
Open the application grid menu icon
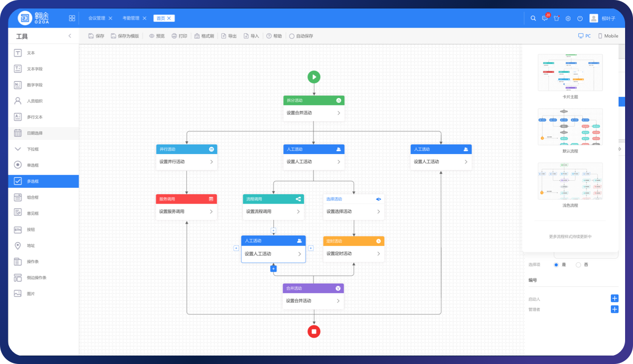coord(72,18)
